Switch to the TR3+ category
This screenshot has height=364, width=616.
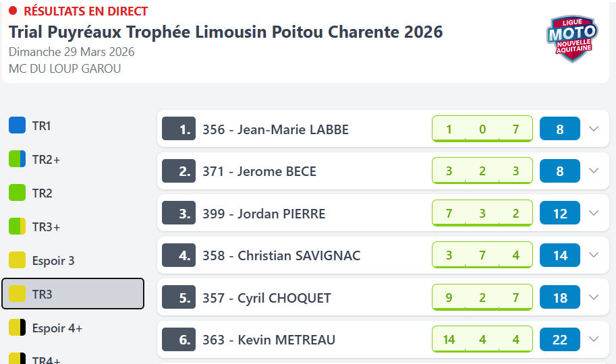click(46, 226)
